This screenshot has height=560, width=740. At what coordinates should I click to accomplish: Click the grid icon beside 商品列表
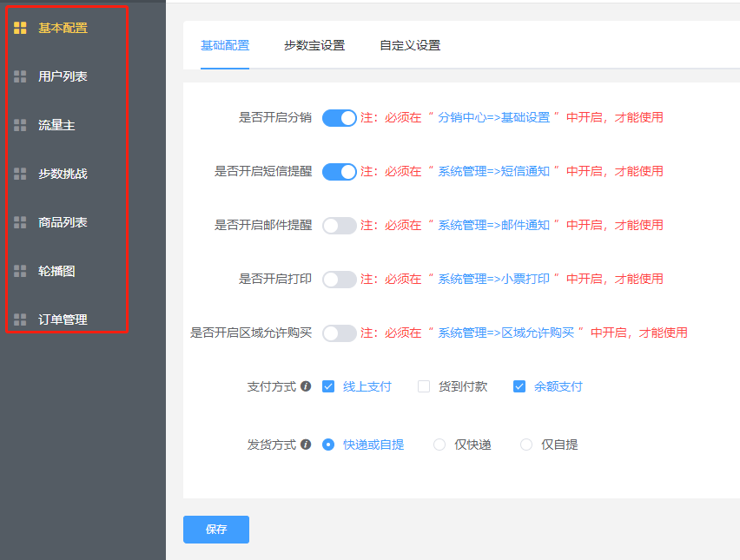tap(20, 222)
